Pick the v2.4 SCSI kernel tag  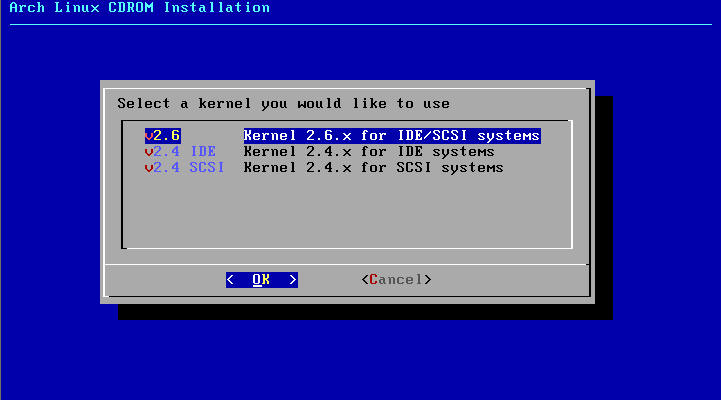[x=184, y=168]
